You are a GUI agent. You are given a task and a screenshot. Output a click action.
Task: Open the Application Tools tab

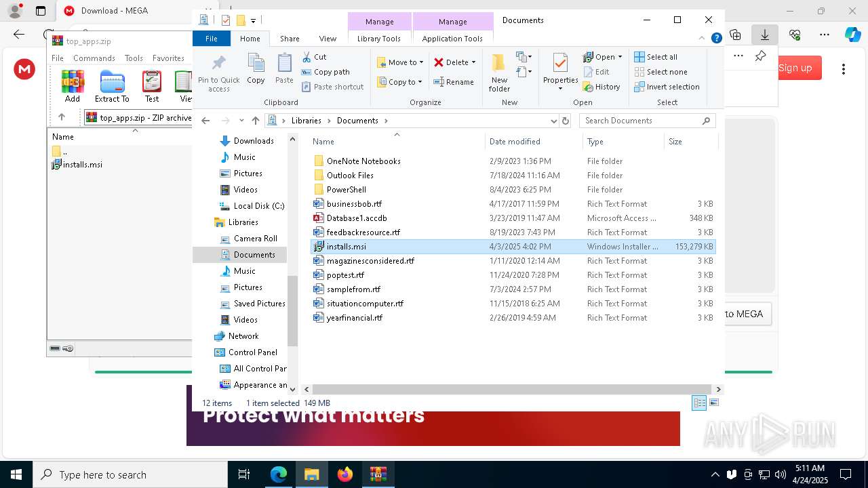452,39
